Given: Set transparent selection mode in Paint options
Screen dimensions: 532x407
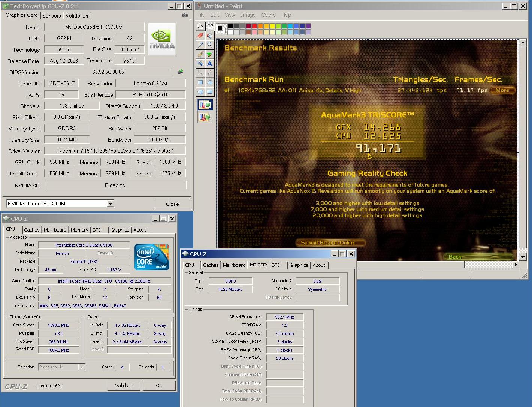Looking at the screenshot, I should [x=205, y=117].
